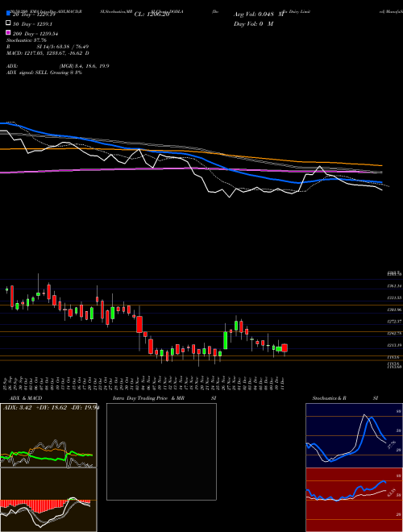403x532 pixels.
Task: Click the last red candlestick on the price chart
Action: [x=285, y=348]
